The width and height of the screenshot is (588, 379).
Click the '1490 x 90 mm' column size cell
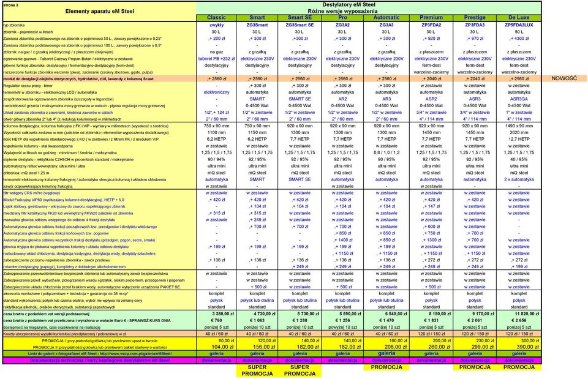point(519,126)
